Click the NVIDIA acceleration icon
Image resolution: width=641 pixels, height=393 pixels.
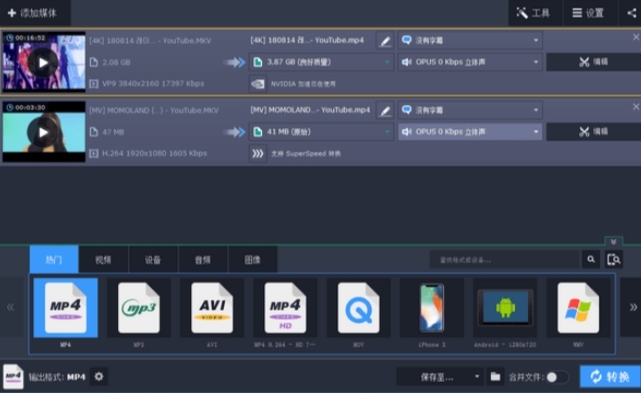click(x=258, y=84)
